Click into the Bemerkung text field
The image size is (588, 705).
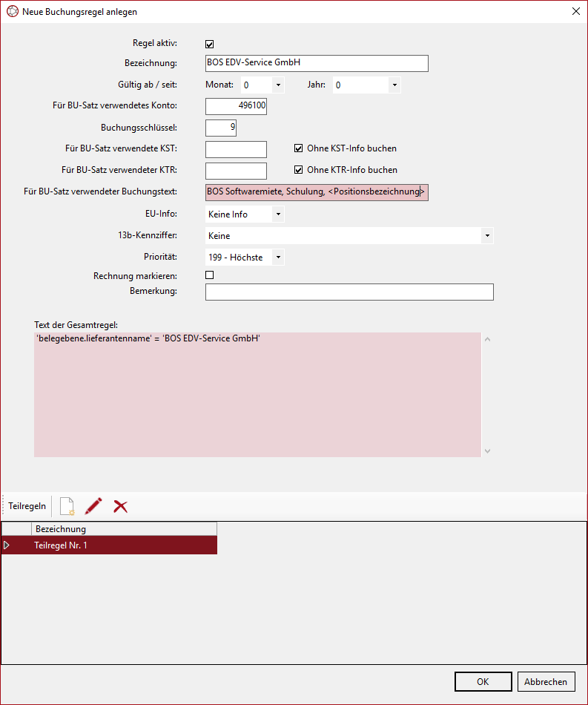coord(348,292)
